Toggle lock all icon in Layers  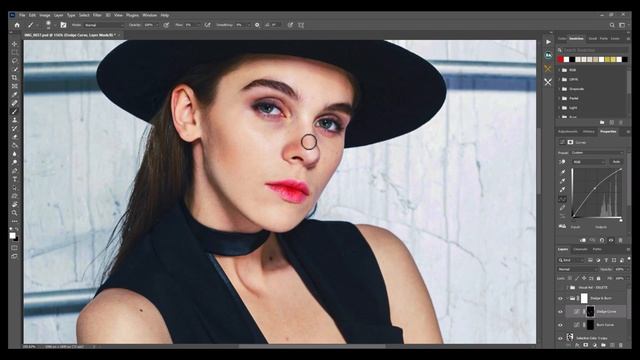coord(598,278)
